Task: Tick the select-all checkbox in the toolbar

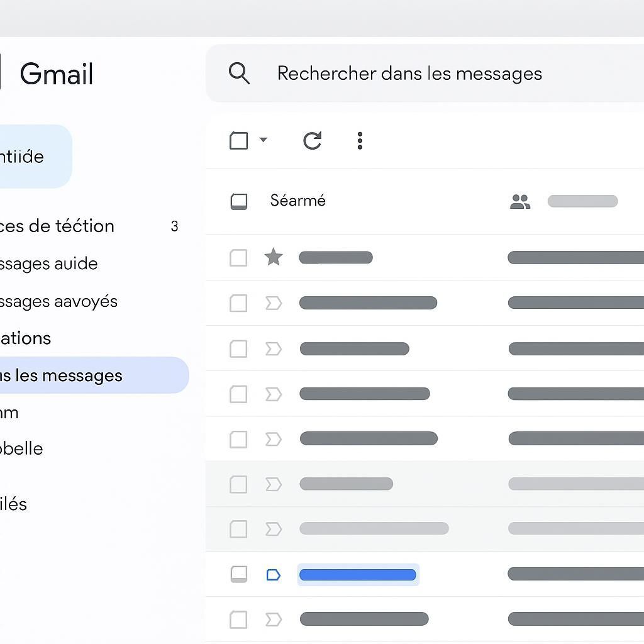Action: 238,140
